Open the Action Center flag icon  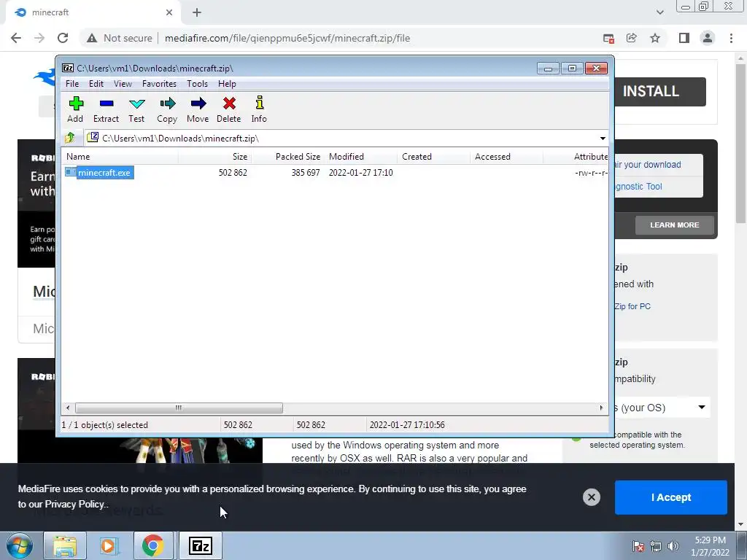pos(638,546)
